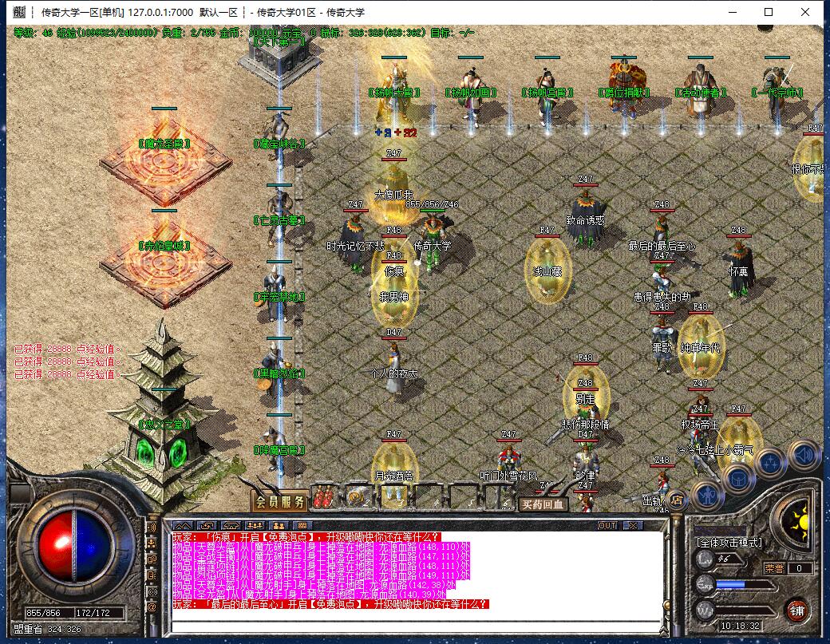This screenshot has width=830, height=644.
Task: Close the chat panel with X button
Action: pos(632,525)
